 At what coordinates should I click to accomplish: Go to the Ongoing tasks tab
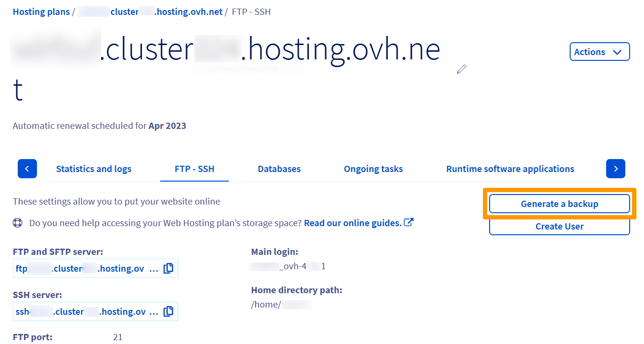[x=373, y=169]
